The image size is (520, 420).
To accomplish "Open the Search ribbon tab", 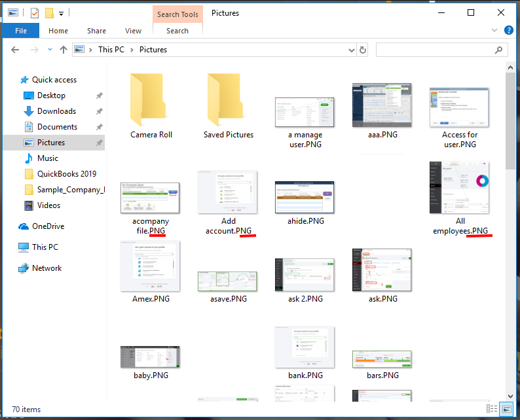I will pyautogui.click(x=177, y=31).
